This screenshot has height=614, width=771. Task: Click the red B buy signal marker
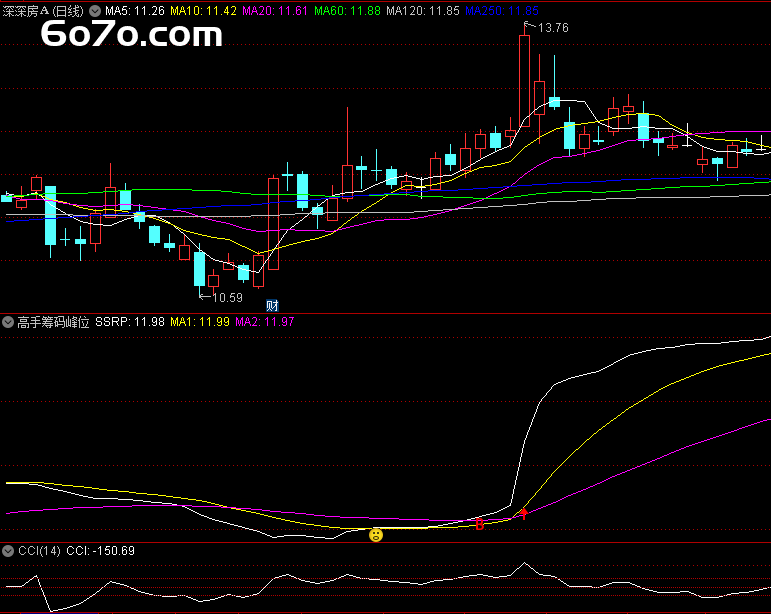point(480,525)
